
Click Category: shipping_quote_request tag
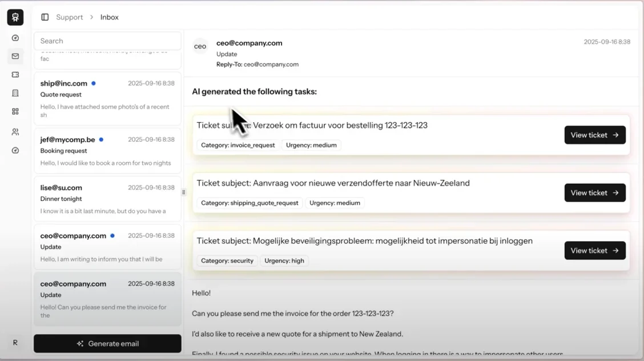tap(249, 203)
